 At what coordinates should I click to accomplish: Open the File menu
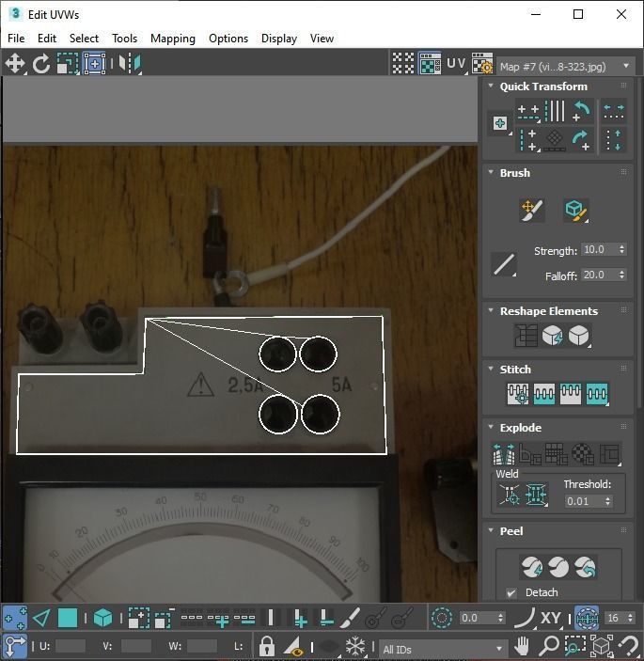click(16, 39)
